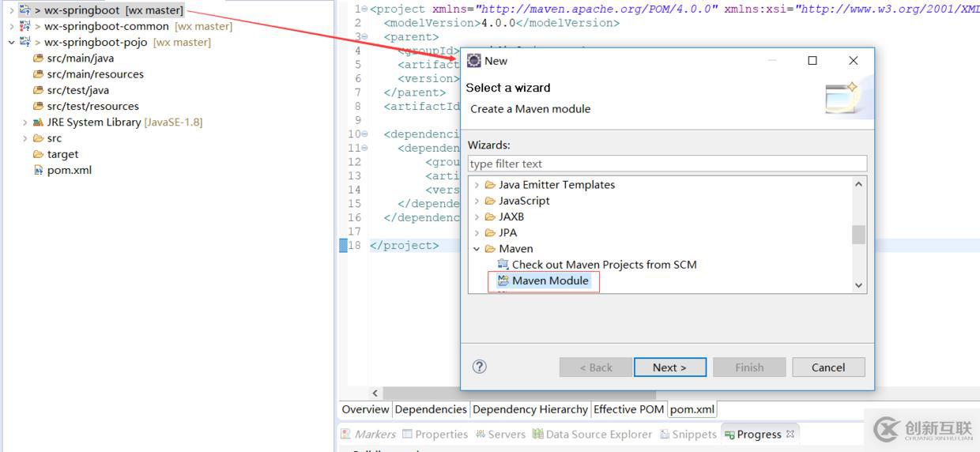Screen dimensions: 980x452
Task: Click the modelVersion line in the editor
Action: coord(501,23)
